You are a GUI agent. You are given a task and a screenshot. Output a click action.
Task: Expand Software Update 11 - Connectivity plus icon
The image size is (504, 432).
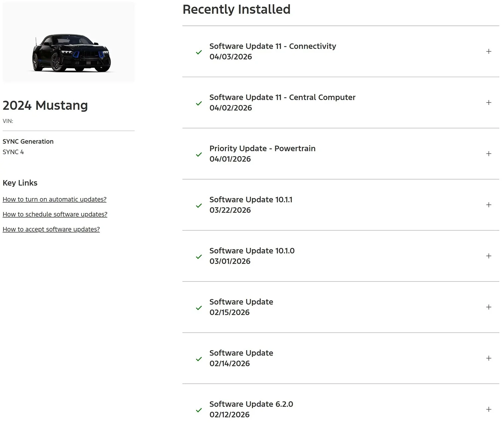489,52
